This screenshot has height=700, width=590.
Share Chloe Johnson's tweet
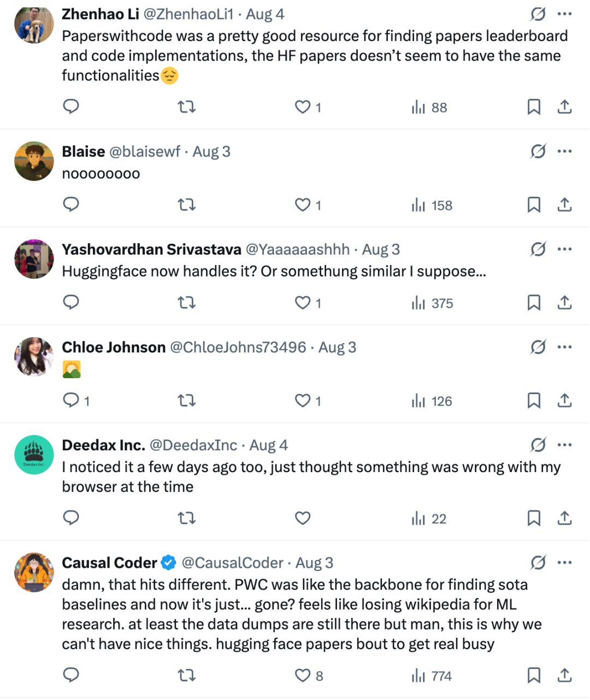click(564, 401)
